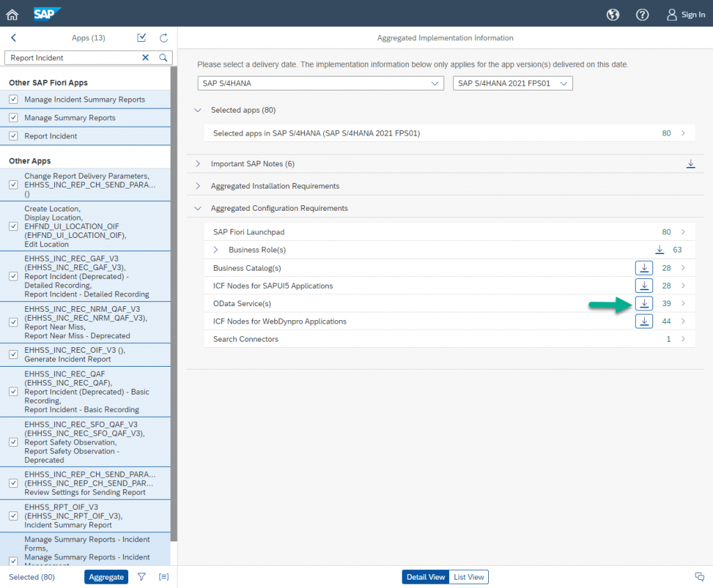This screenshot has width=713, height=588.
Task: Open ICF Nodes for WebDynpro details arrow
Action: click(683, 321)
